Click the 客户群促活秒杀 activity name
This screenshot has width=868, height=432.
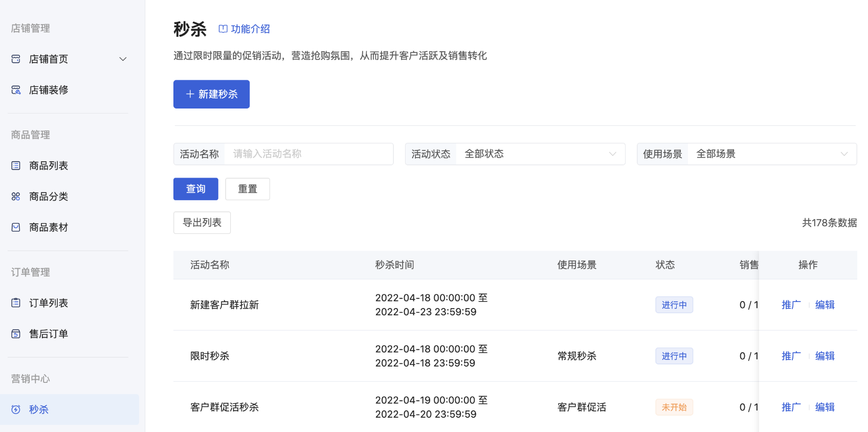click(x=225, y=407)
